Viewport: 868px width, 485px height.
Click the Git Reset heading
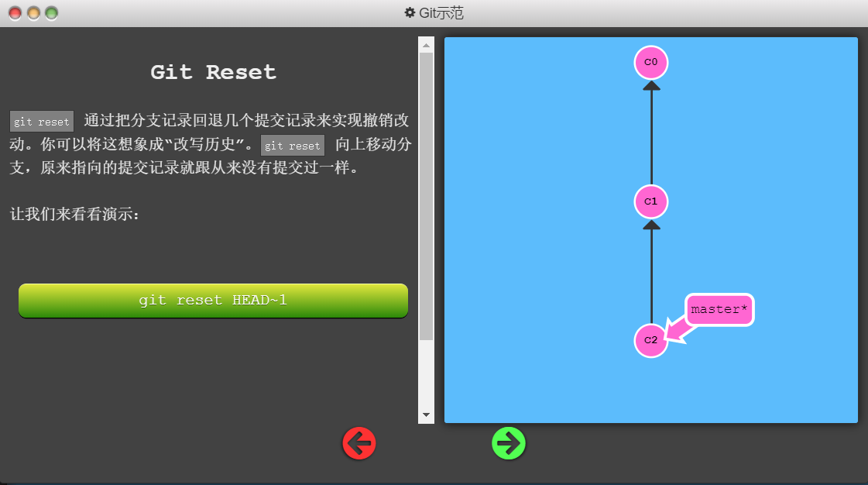212,72
